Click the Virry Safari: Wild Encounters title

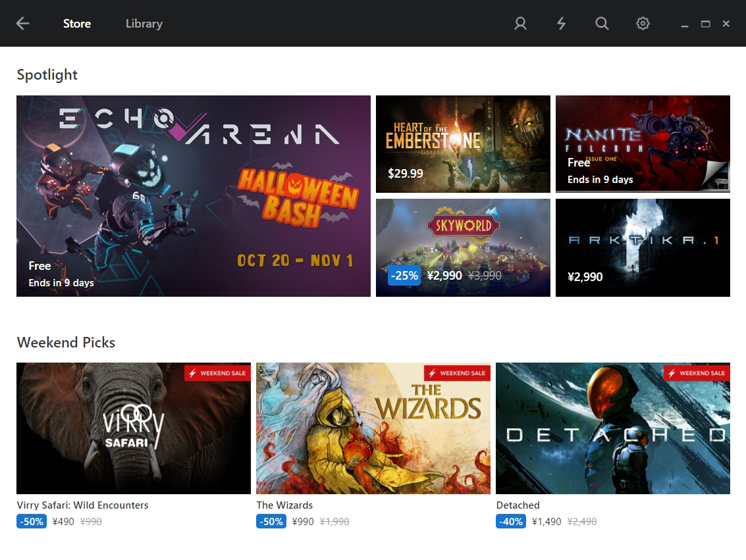click(x=83, y=505)
